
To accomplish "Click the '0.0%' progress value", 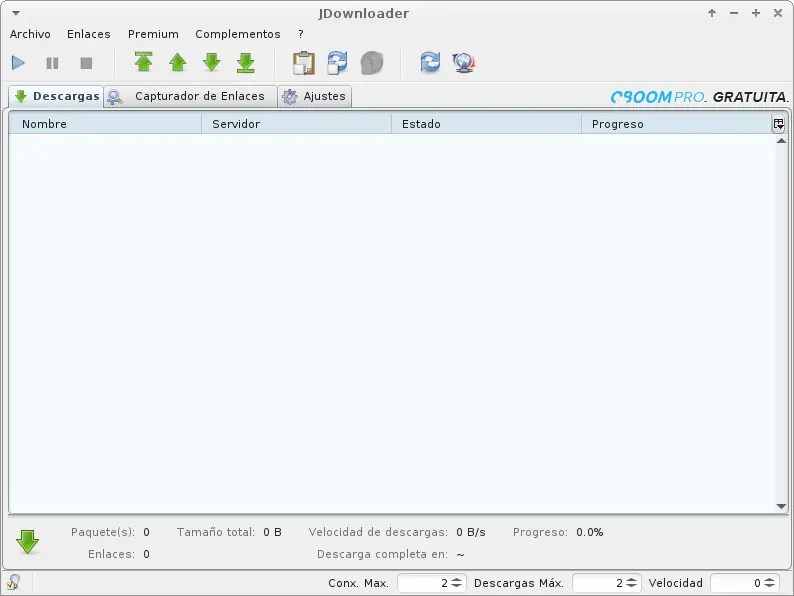I will (589, 532).
